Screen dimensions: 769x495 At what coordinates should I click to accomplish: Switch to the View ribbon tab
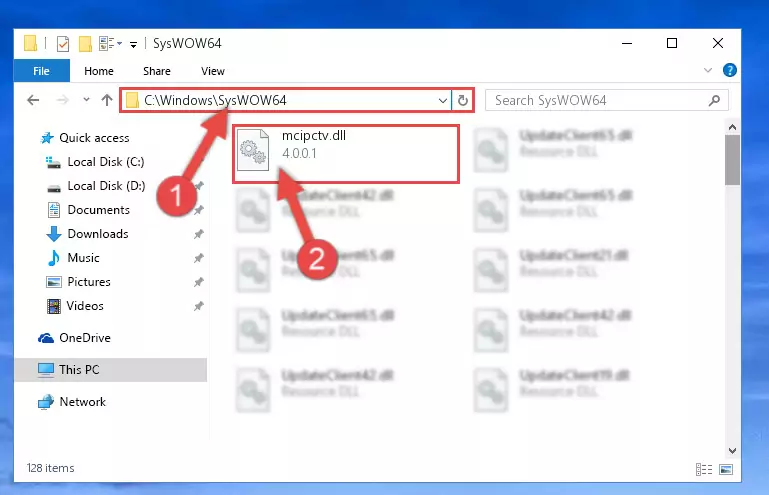click(212, 71)
